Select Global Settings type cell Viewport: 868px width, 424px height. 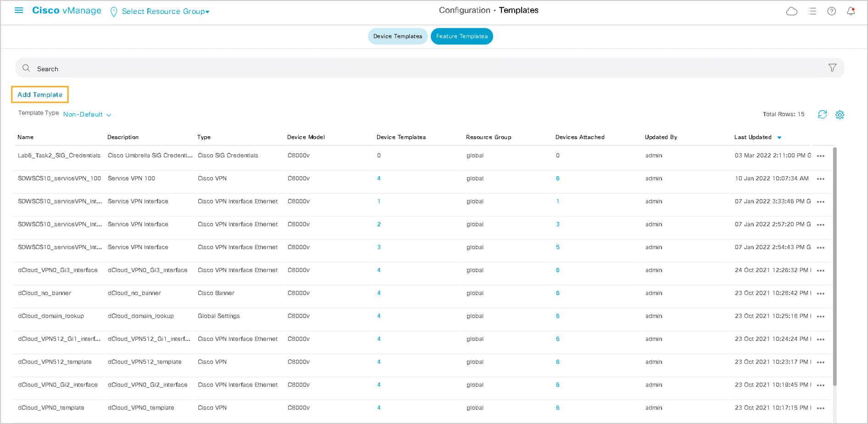pyautogui.click(x=219, y=316)
